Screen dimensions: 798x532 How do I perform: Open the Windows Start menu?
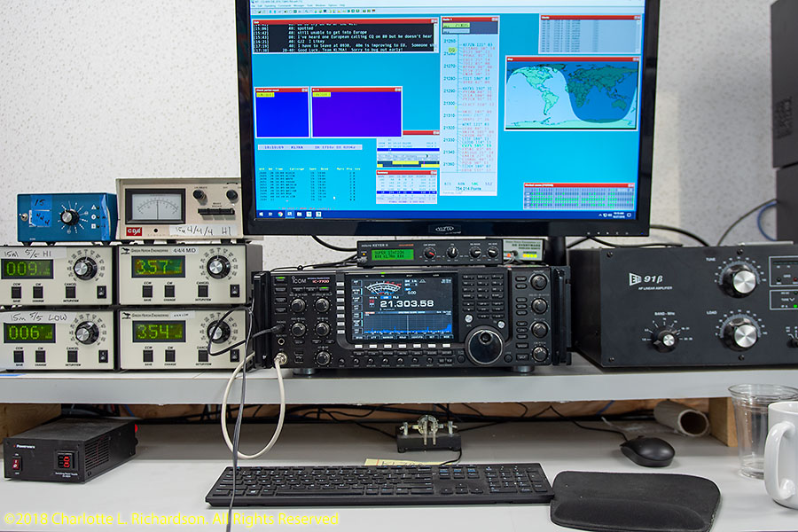[x=261, y=215]
